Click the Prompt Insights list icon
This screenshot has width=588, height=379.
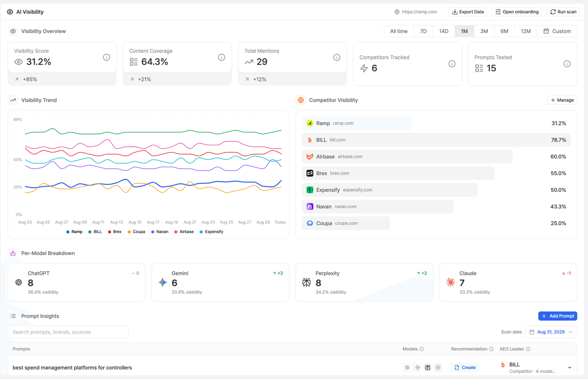13,316
